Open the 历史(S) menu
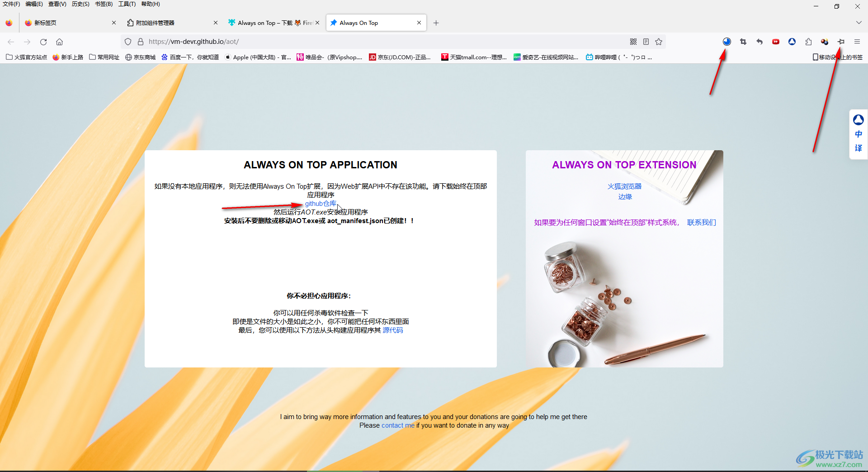 [80, 4]
